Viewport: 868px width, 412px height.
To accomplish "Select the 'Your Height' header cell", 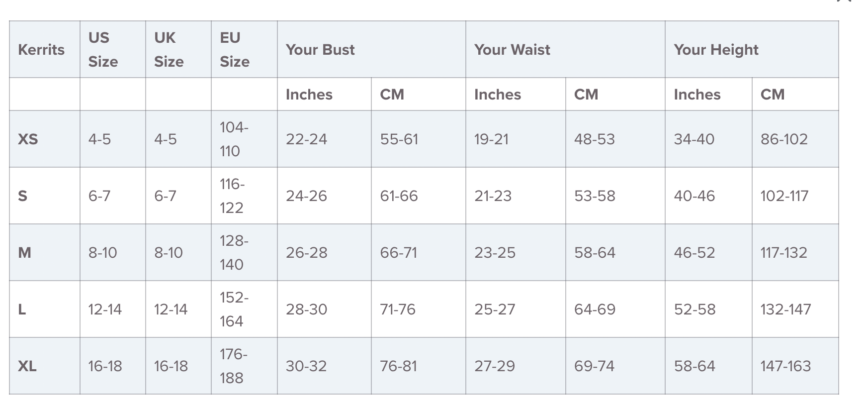I will 716,50.
